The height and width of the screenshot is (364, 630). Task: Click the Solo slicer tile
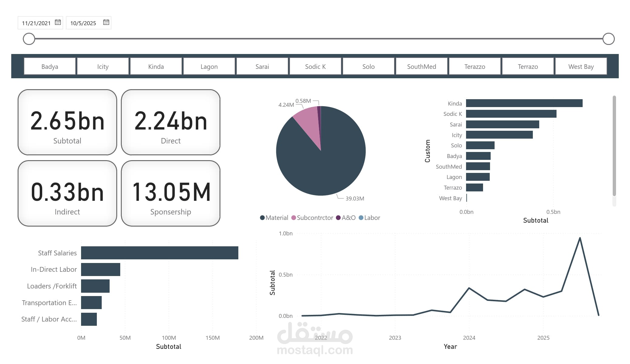pos(368,66)
